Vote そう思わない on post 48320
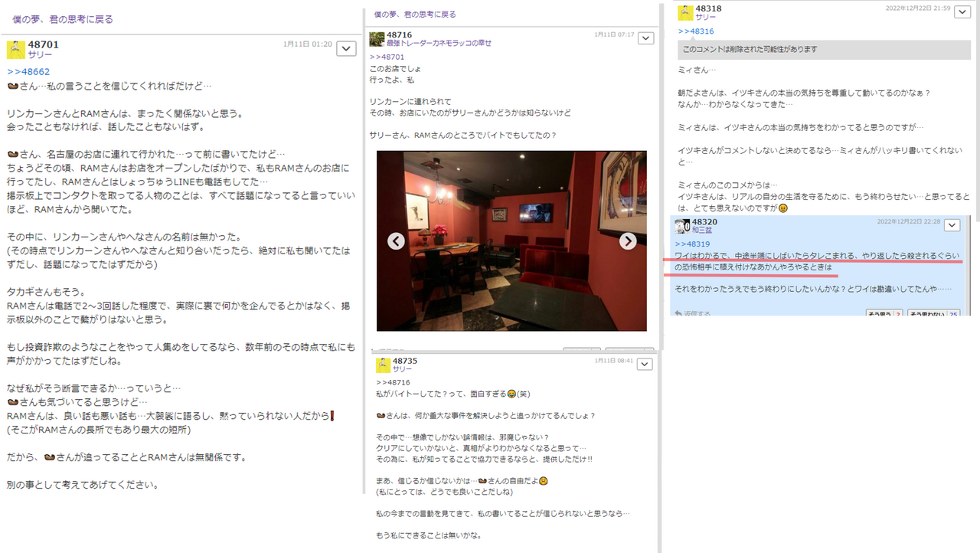The image size is (980, 553). (x=934, y=314)
